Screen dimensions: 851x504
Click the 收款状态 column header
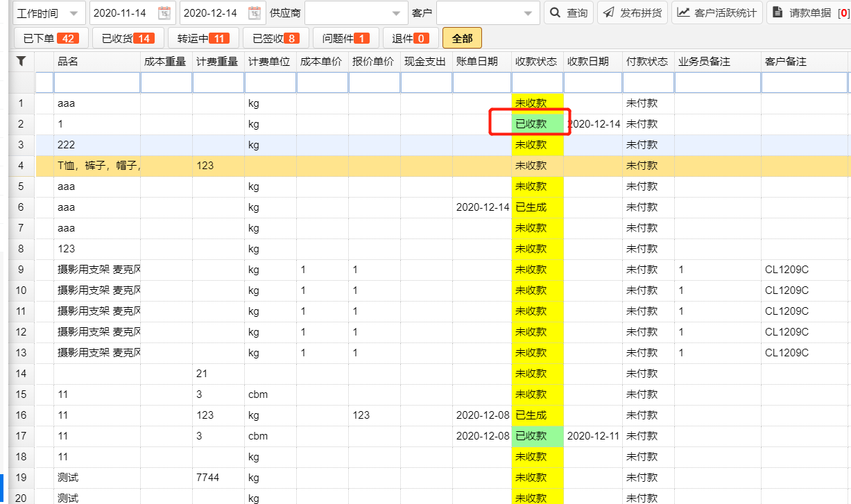pyautogui.click(x=536, y=62)
